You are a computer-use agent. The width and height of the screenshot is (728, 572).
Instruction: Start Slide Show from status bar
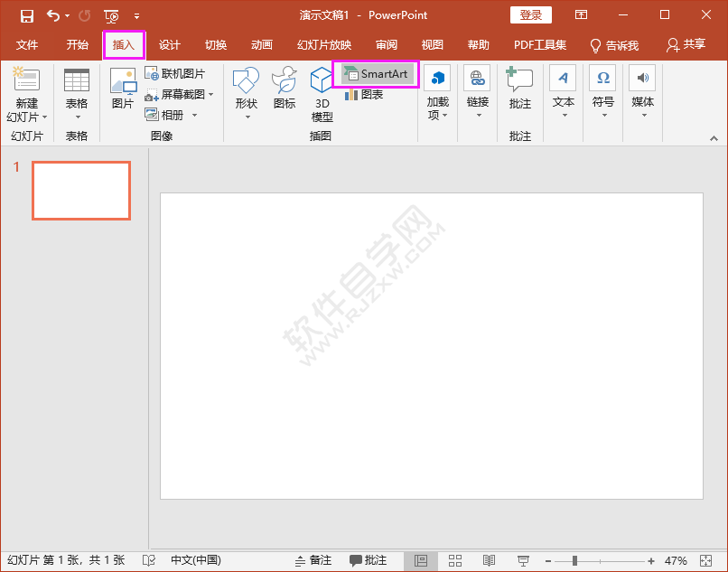523,561
